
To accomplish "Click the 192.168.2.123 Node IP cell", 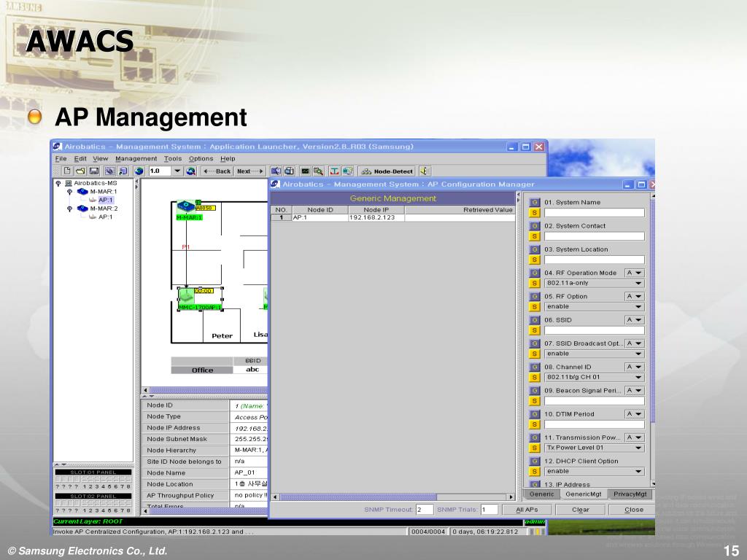I will [376, 217].
